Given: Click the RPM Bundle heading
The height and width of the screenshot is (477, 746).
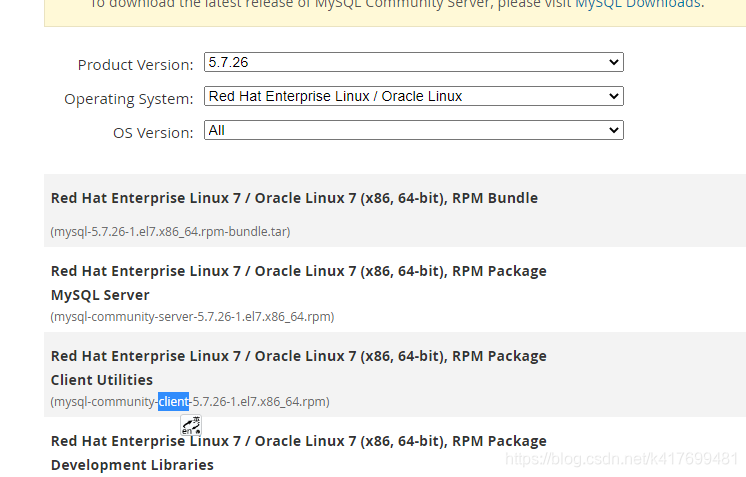Looking at the screenshot, I should (294, 198).
